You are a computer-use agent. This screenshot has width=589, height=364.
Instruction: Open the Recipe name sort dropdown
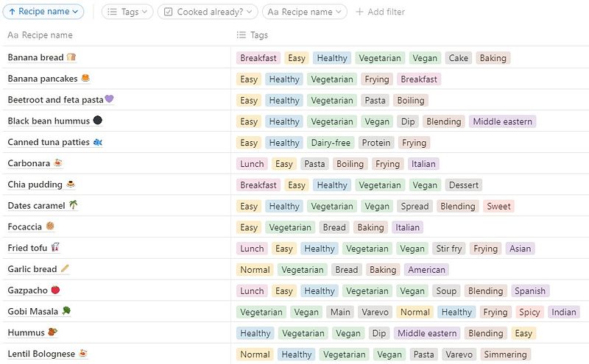click(x=43, y=12)
